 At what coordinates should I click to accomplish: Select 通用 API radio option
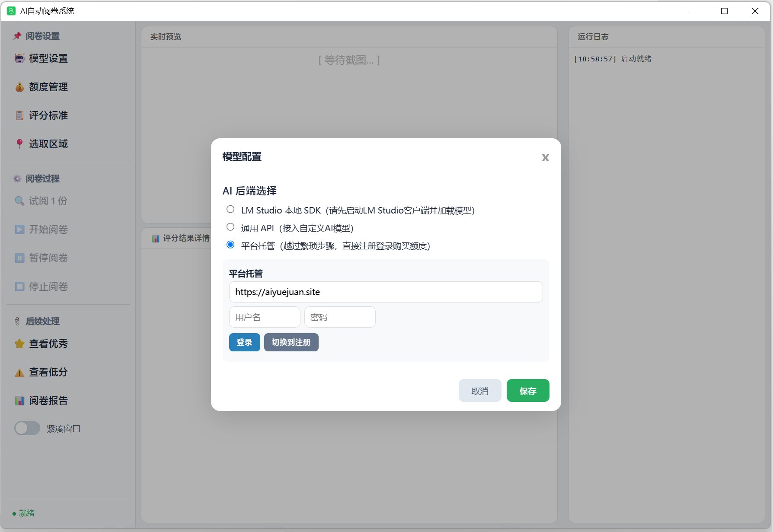click(x=230, y=227)
